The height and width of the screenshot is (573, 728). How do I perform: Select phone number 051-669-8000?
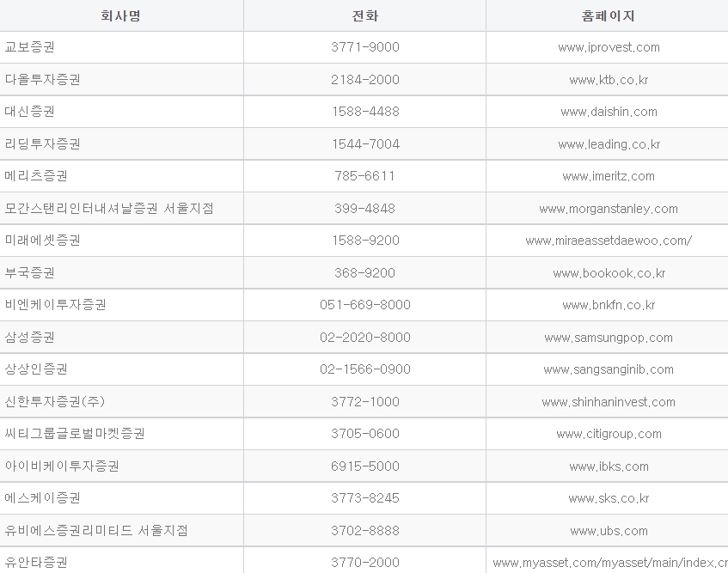click(365, 305)
